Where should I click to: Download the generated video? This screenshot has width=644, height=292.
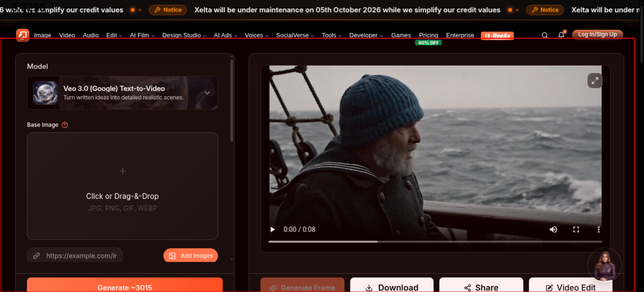[x=392, y=285]
